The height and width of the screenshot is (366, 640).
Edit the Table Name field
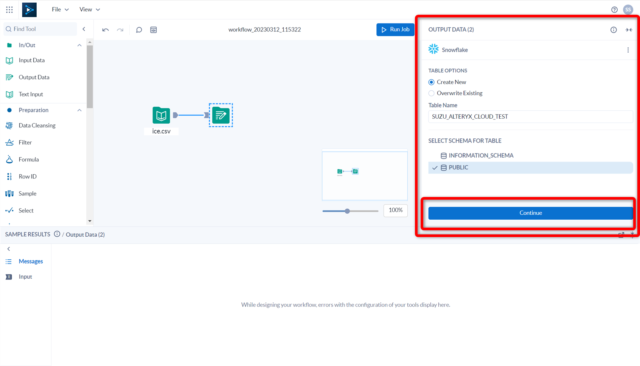coord(531,117)
